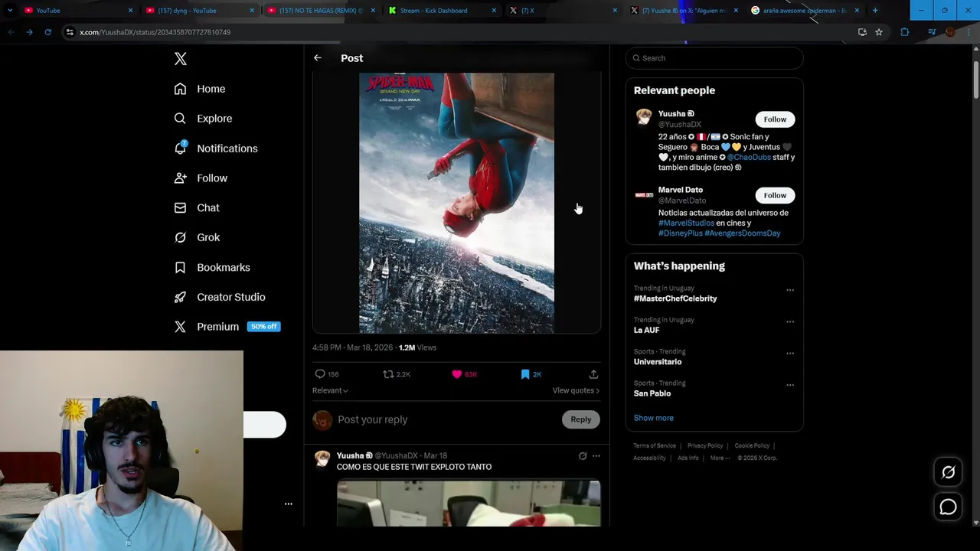Open @ChaoDubs mention link
This screenshot has height=551, width=980.
click(749, 157)
